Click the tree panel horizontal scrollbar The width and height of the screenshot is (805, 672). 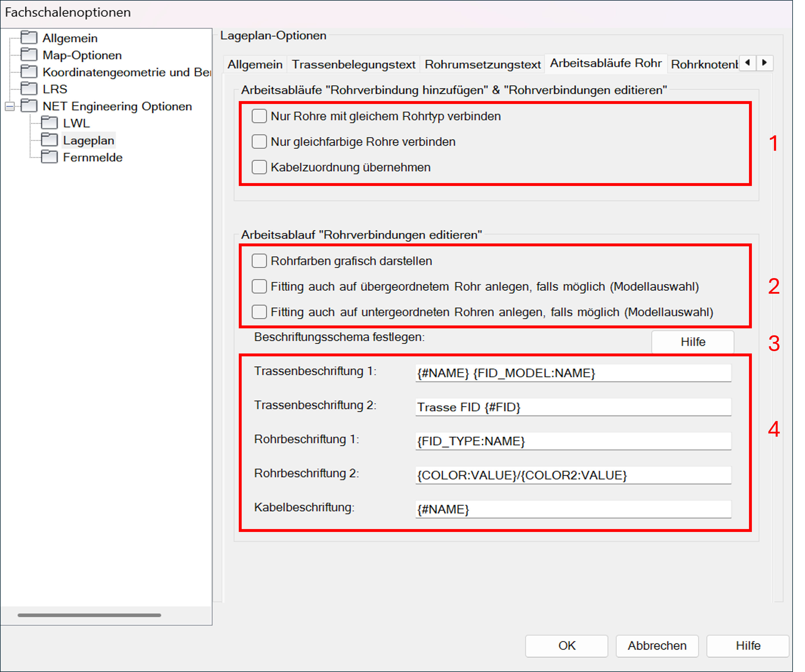click(x=89, y=615)
